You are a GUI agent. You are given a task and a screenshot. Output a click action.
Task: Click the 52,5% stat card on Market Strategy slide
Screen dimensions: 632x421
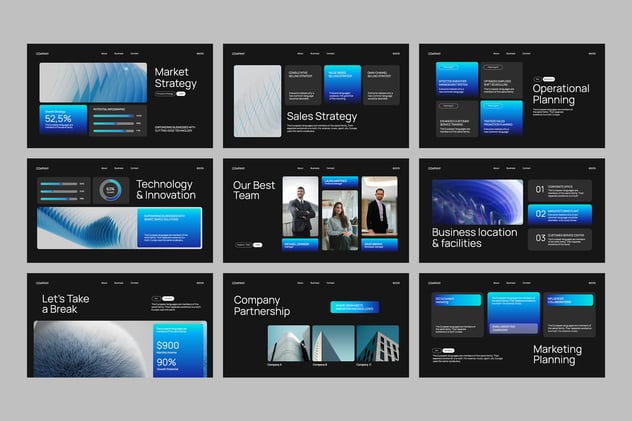pos(62,119)
